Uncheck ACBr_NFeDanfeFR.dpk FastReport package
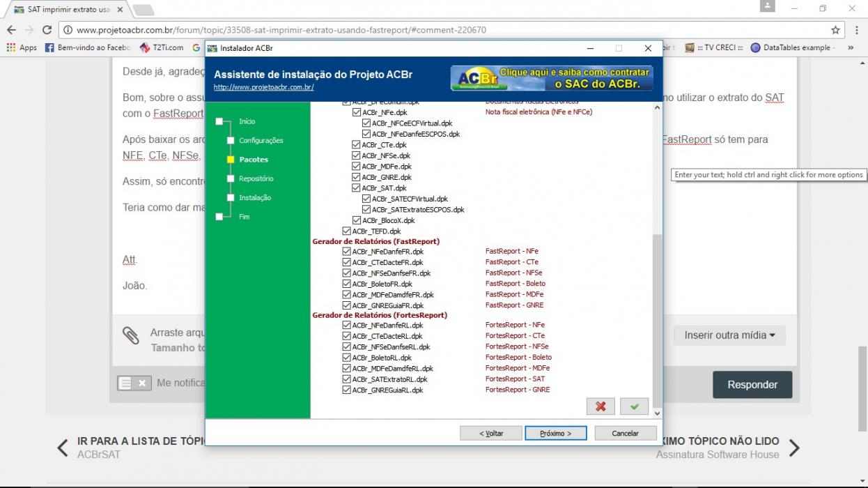Screen dimensions: 868x488 347,252
